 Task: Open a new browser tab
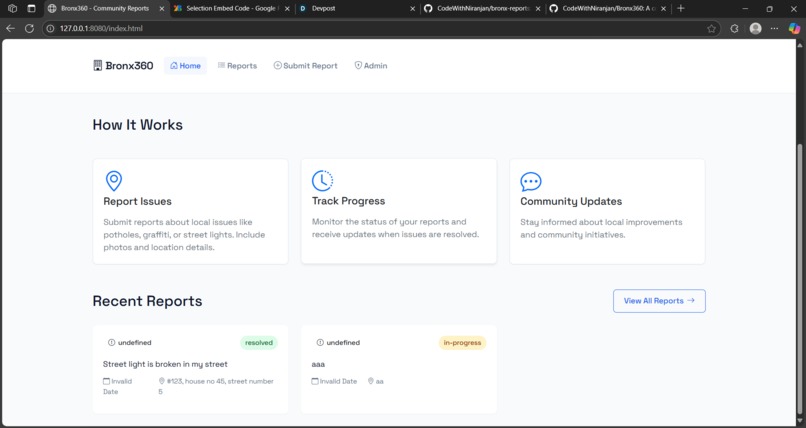click(x=681, y=8)
